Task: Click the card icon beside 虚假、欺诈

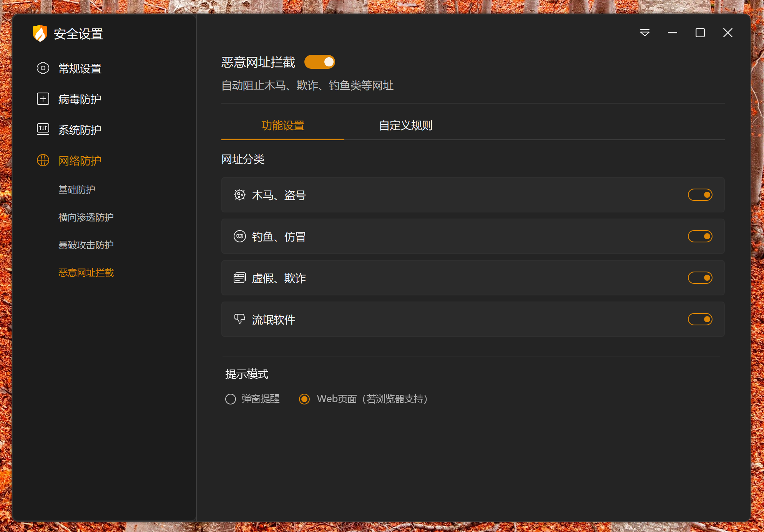Action: point(239,278)
